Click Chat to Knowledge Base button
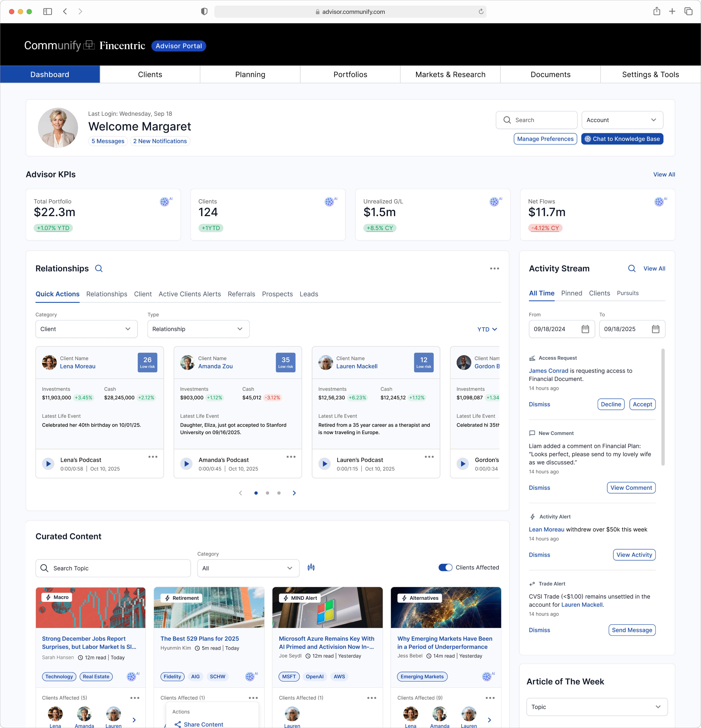This screenshot has height=728, width=701. pos(622,139)
